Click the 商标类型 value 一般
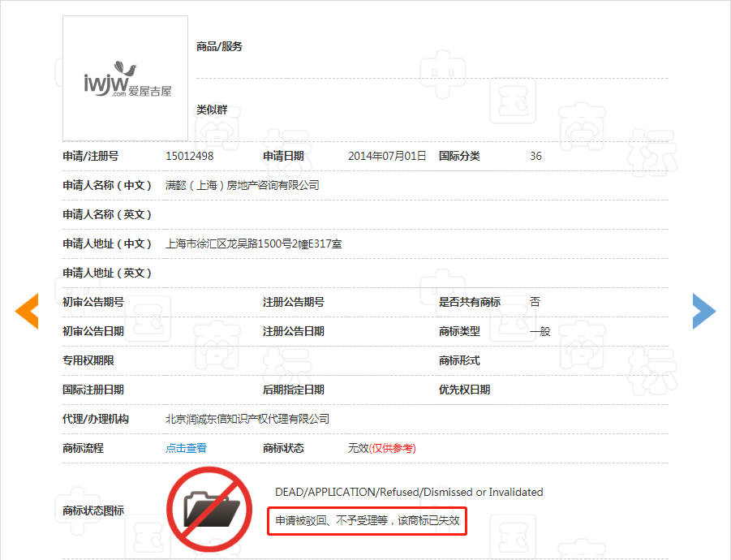This screenshot has width=731, height=560. click(540, 331)
